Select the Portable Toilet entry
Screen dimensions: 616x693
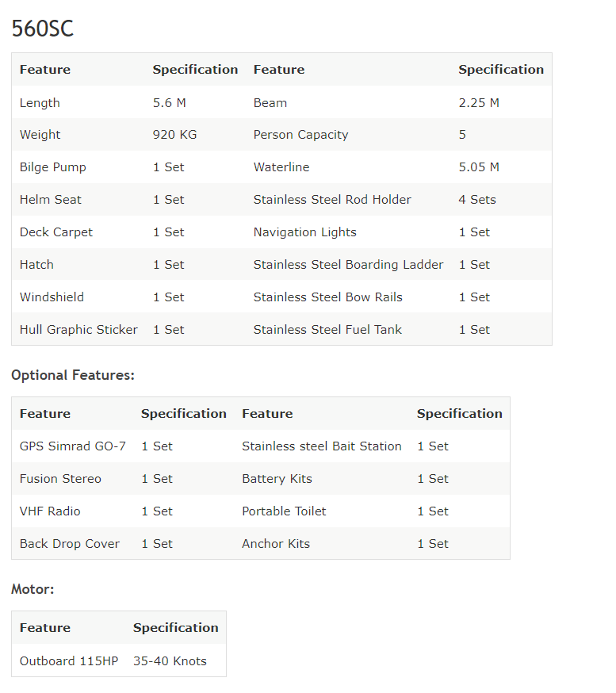(284, 511)
